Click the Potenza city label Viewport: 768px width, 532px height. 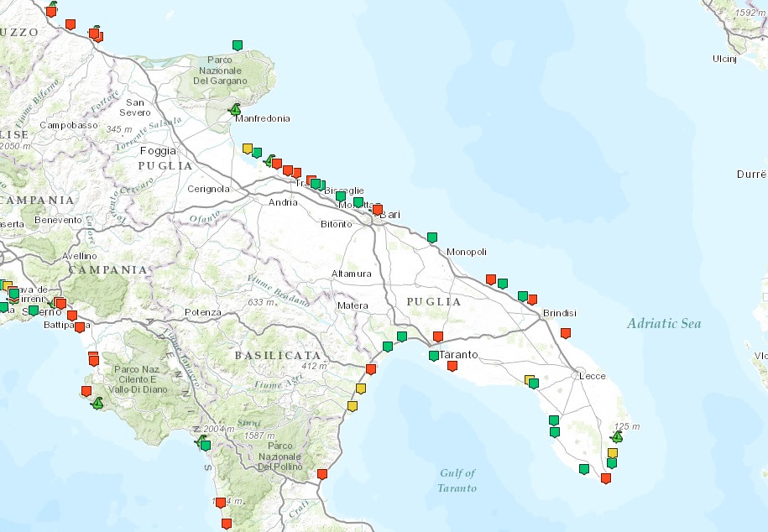coord(203,312)
